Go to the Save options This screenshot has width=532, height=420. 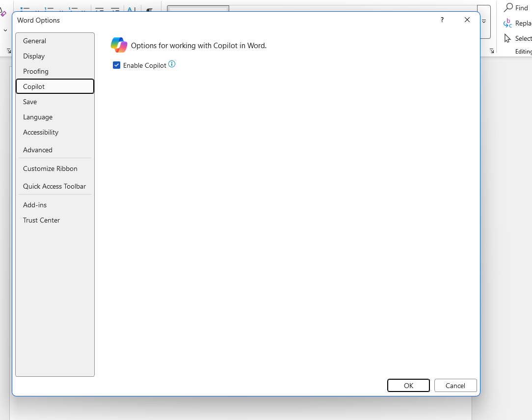click(54, 102)
